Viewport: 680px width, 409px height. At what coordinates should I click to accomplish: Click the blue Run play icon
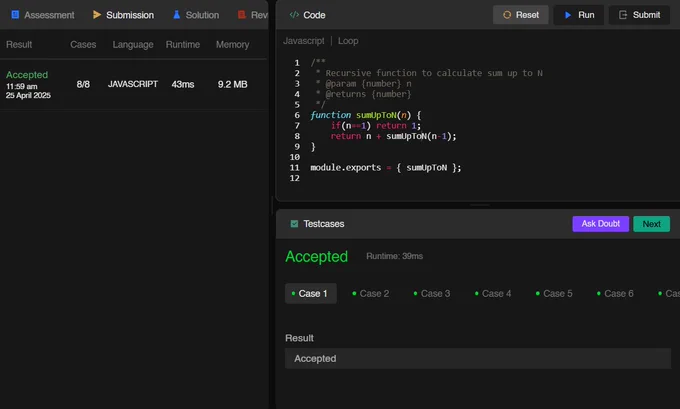pos(568,15)
